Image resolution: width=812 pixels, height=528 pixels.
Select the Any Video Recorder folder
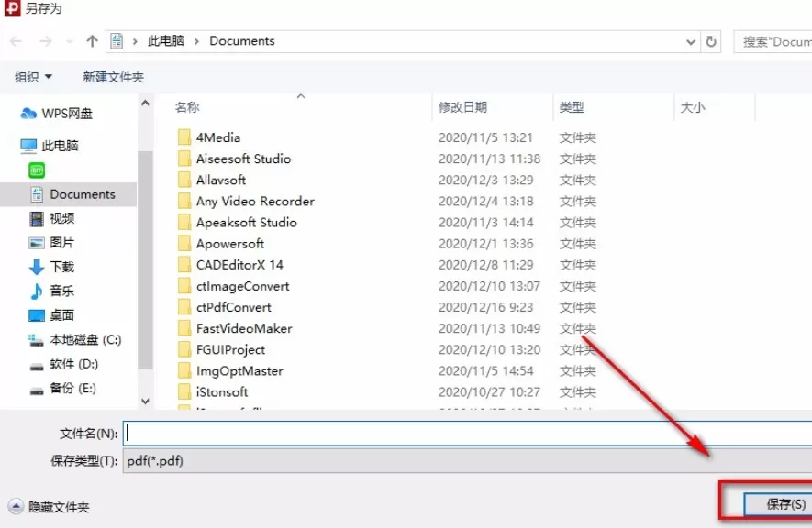tap(255, 201)
